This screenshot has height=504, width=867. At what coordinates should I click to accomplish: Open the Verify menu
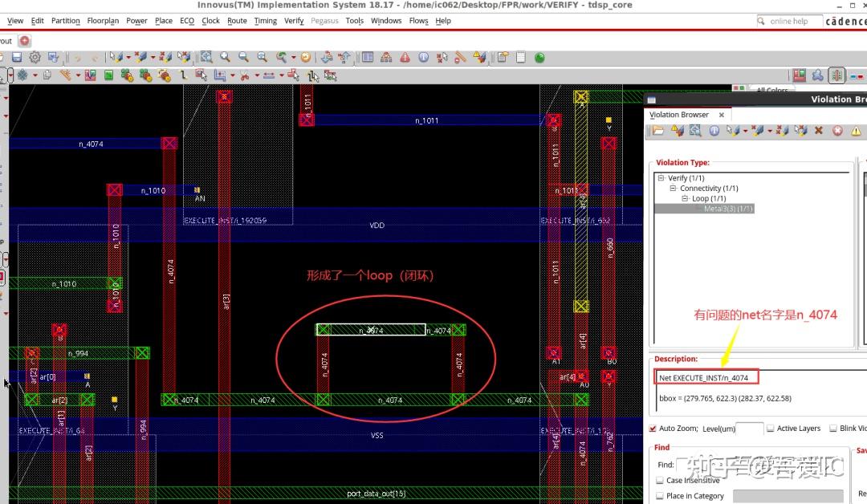tap(294, 21)
